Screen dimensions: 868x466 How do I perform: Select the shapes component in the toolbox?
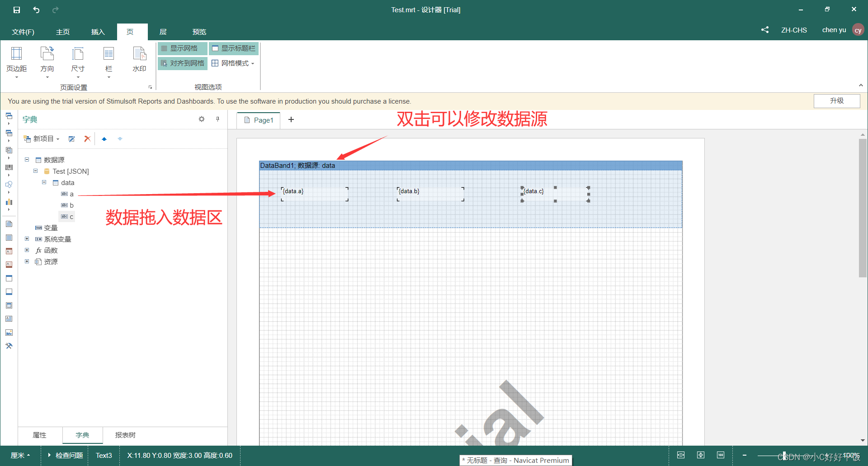pyautogui.click(x=9, y=185)
